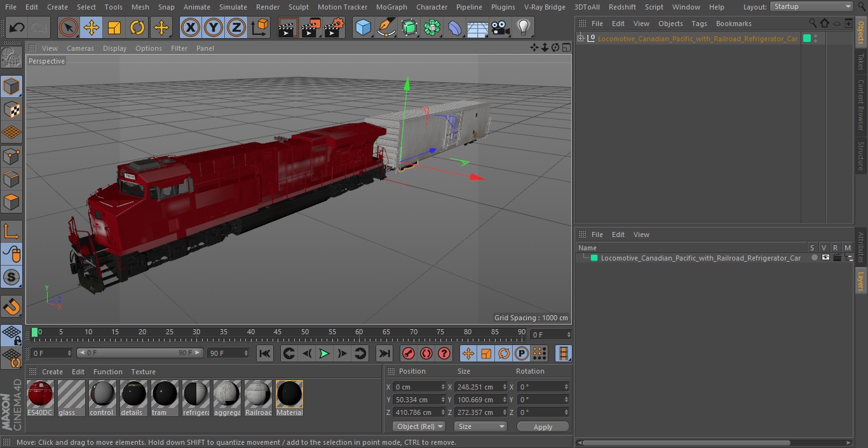Enable Polygons mode
The image size is (868, 448).
tap(11, 202)
